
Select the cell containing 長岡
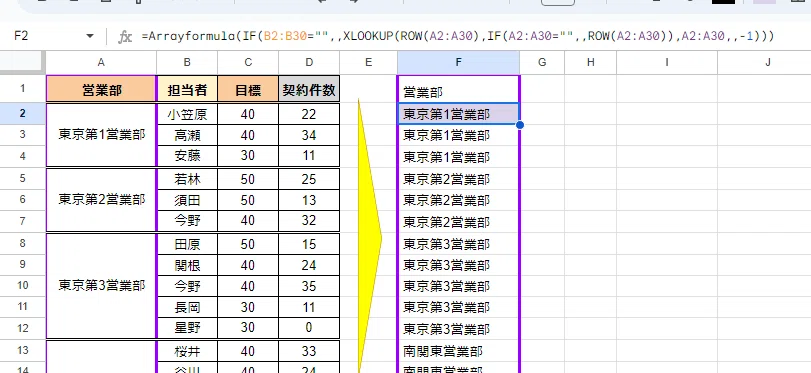[187, 307]
